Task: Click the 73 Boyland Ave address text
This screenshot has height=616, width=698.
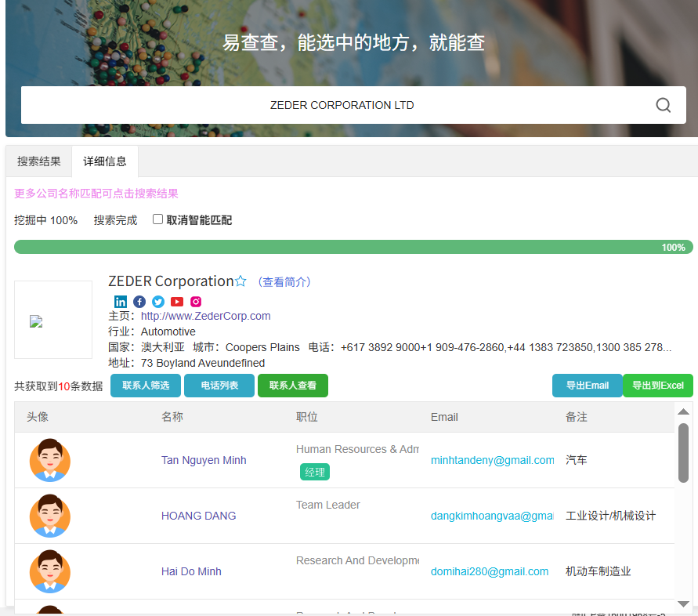Action: click(203, 363)
